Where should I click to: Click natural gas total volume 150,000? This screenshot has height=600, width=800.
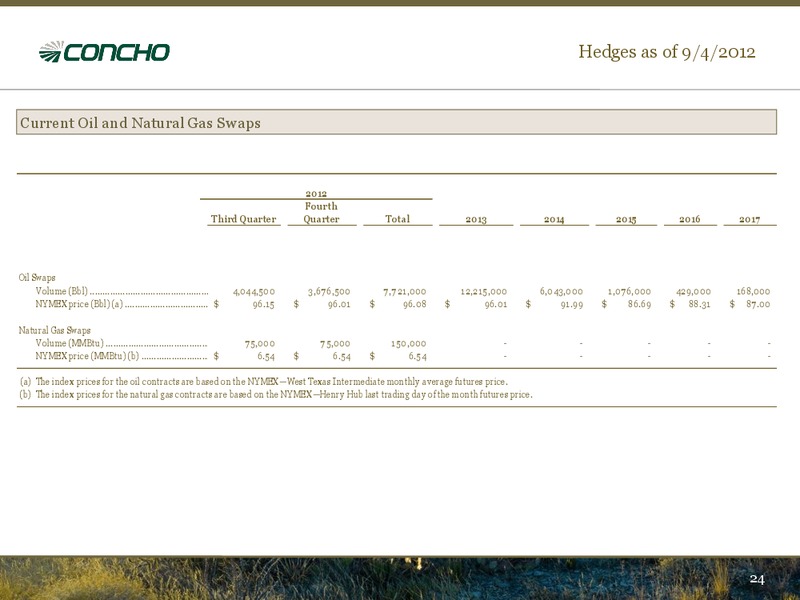409,344
